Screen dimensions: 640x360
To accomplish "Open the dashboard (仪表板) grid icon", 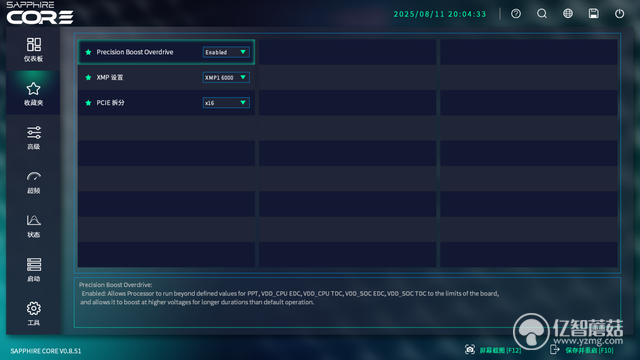I will pyautogui.click(x=33, y=44).
